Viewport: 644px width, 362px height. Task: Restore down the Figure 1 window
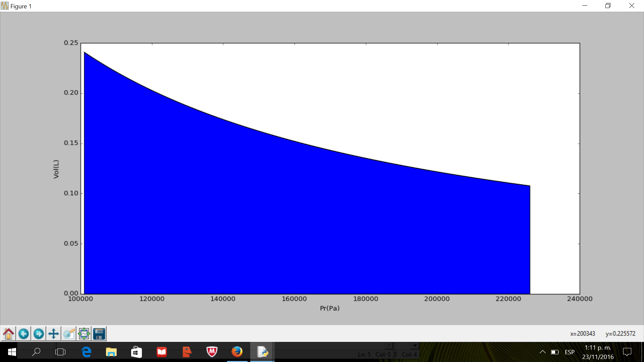(x=608, y=6)
